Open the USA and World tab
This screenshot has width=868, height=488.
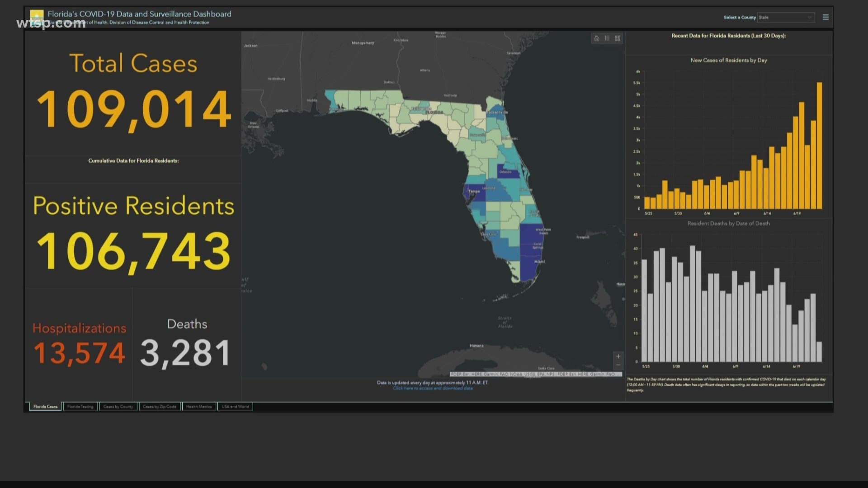click(x=235, y=407)
